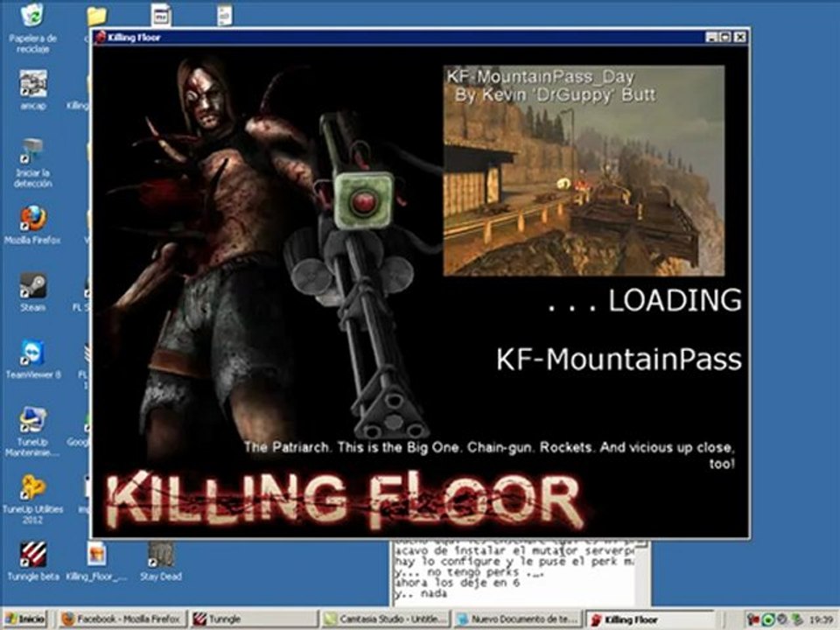Click the Killing Floor window title icon
This screenshot has height=630, width=840.
point(100,37)
